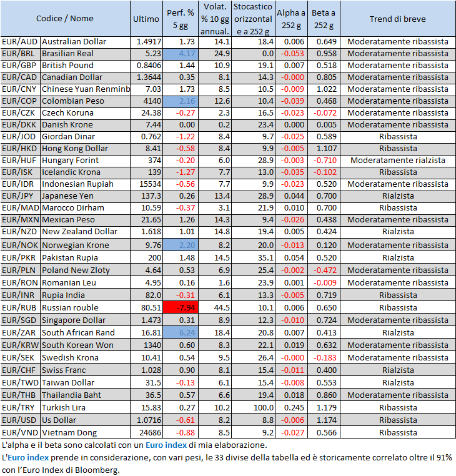The height and width of the screenshot is (476, 456).
Task: Click the 'Japanese Yen' name cell
Action: click(x=86, y=196)
